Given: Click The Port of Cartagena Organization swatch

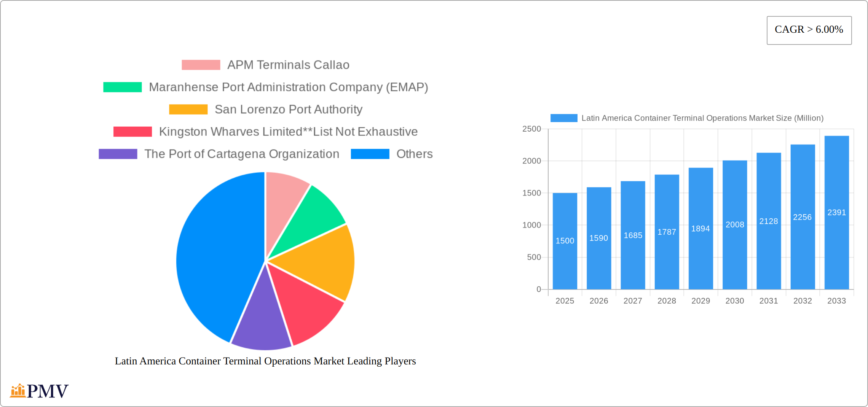Looking at the screenshot, I should [118, 154].
